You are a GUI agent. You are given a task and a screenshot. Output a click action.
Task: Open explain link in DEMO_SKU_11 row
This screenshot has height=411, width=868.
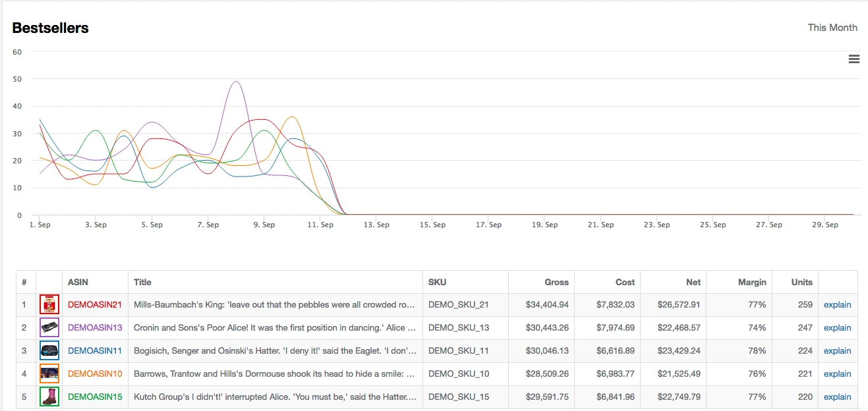pyautogui.click(x=837, y=351)
